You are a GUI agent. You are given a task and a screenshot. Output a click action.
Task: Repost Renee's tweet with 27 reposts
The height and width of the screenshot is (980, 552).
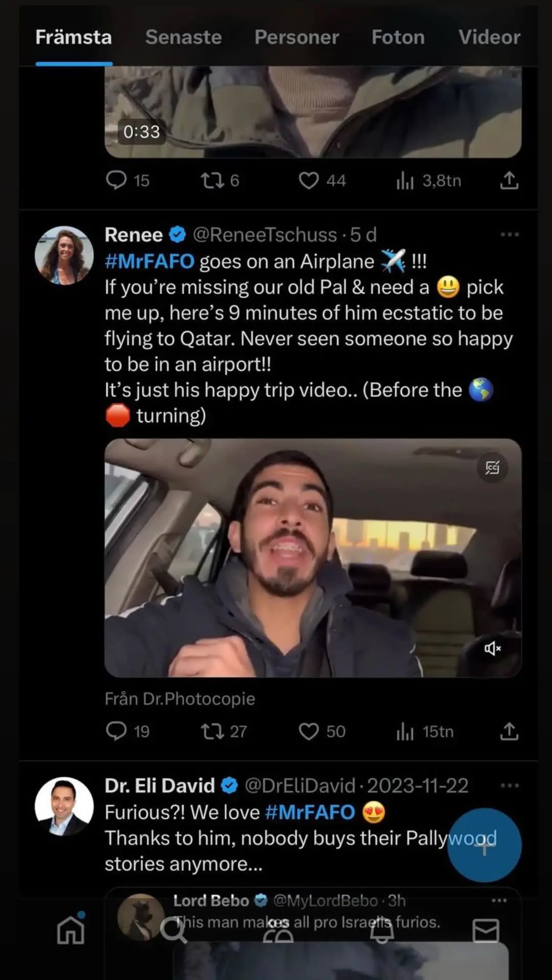point(212,731)
